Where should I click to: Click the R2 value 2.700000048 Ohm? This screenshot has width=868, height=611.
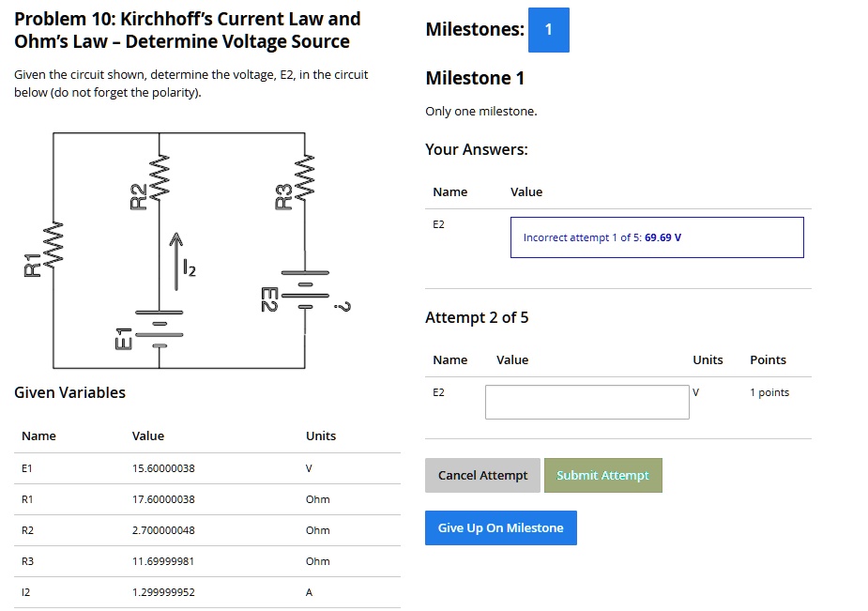[166, 530]
